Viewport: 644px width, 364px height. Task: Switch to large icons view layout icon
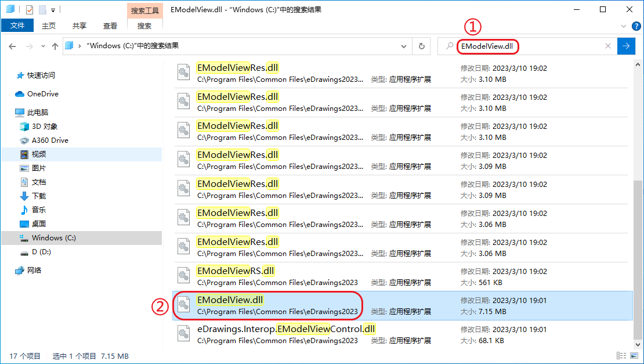coord(635,356)
